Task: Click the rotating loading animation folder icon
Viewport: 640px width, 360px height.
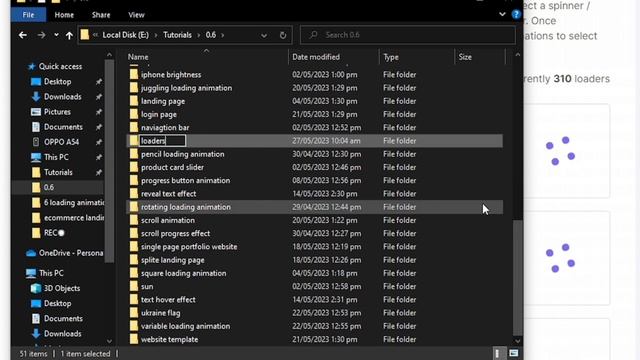Action: (x=134, y=207)
